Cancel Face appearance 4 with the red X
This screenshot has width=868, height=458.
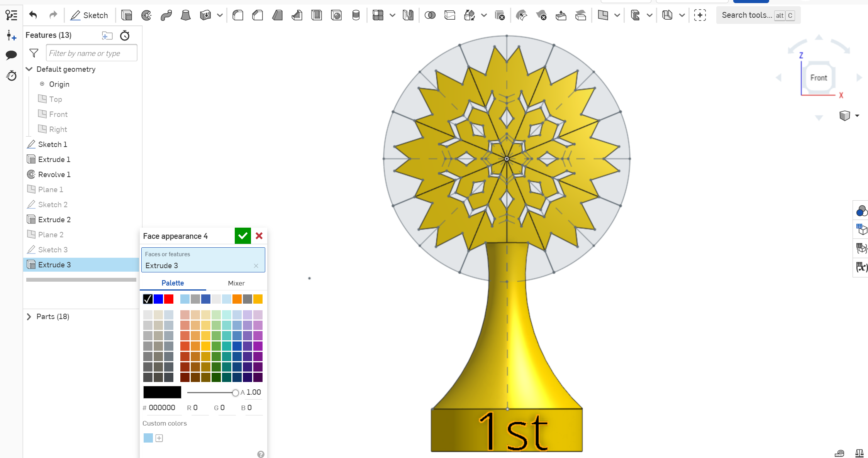(259, 236)
